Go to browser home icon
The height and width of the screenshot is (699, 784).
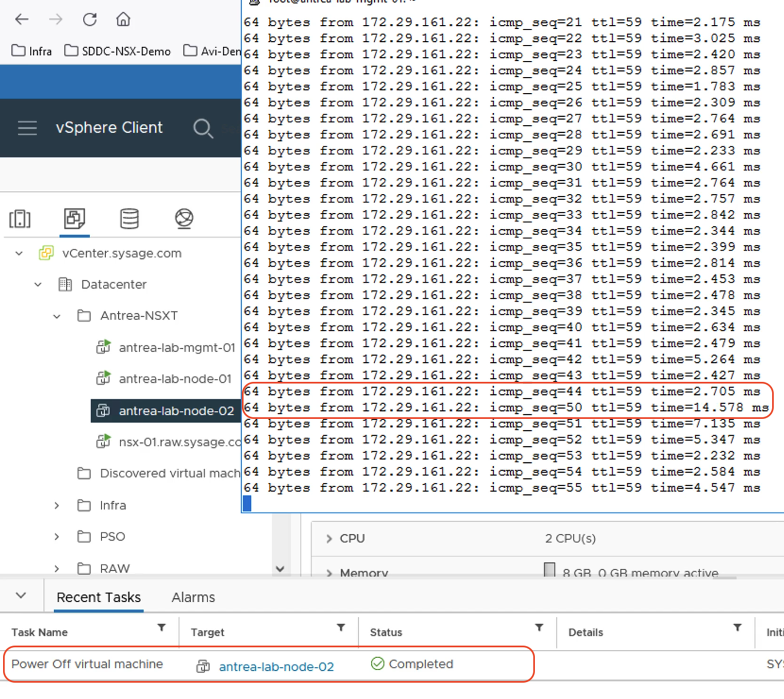tap(123, 19)
